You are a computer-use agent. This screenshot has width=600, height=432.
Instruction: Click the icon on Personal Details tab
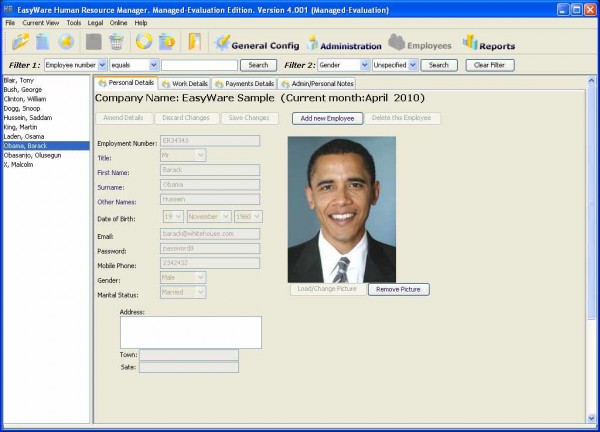[x=103, y=83]
